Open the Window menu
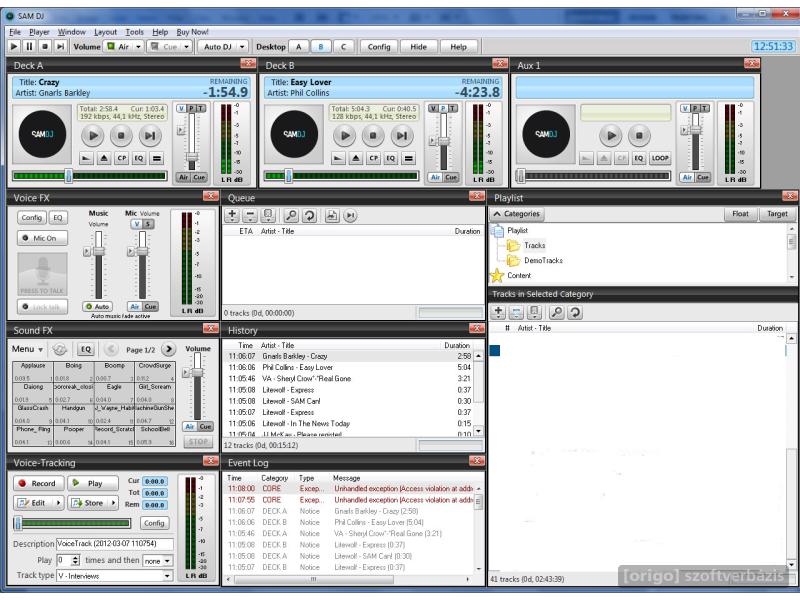 click(x=71, y=32)
